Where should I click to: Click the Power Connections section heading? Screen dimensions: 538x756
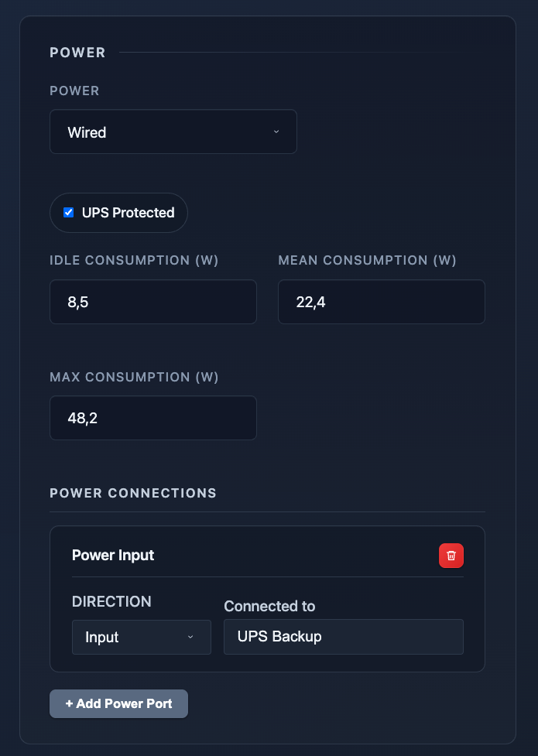(x=133, y=493)
